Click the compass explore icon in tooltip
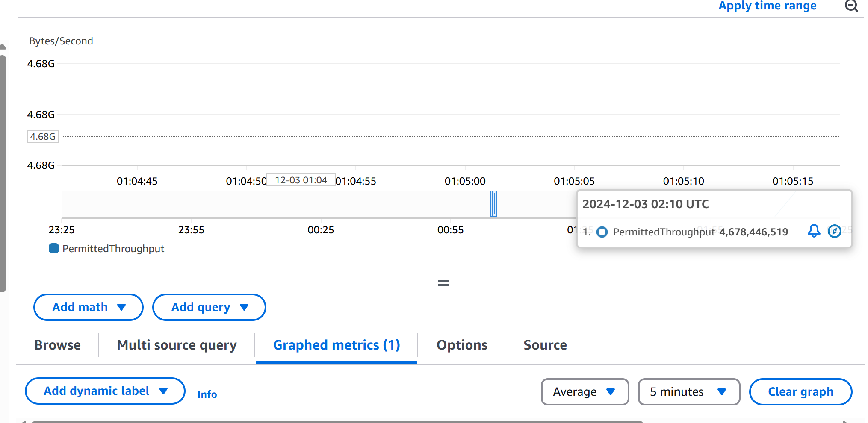868x423 pixels. click(x=834, y=231)
